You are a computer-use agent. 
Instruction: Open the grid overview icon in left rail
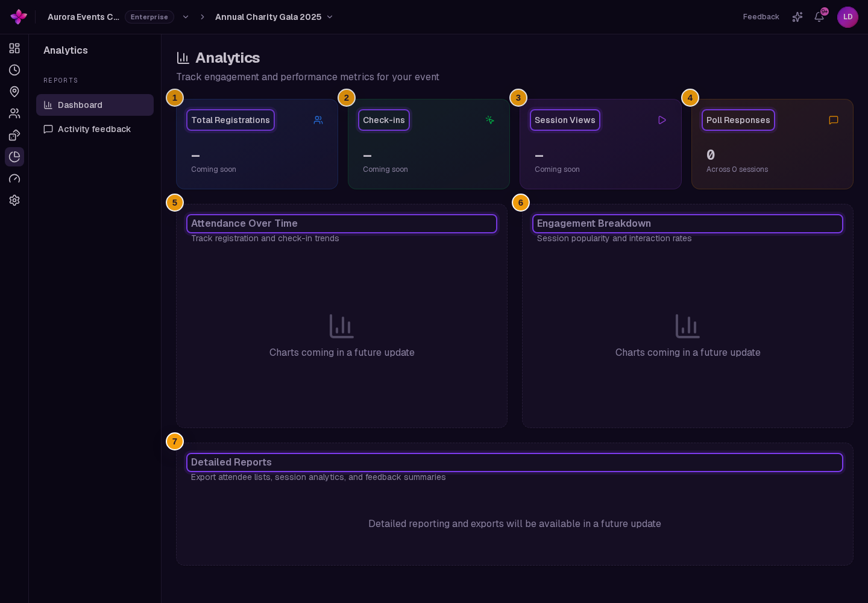pyautogui.click(x=14, y=48)
